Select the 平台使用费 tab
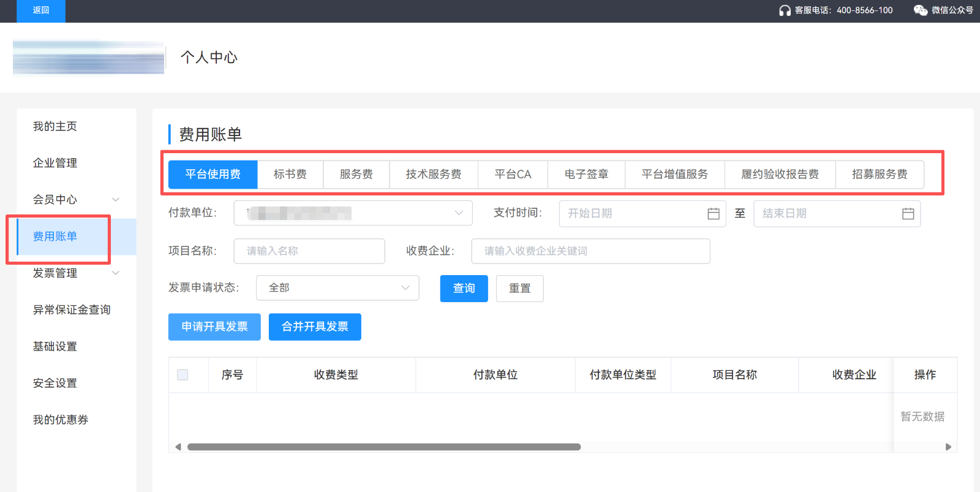 213,175
